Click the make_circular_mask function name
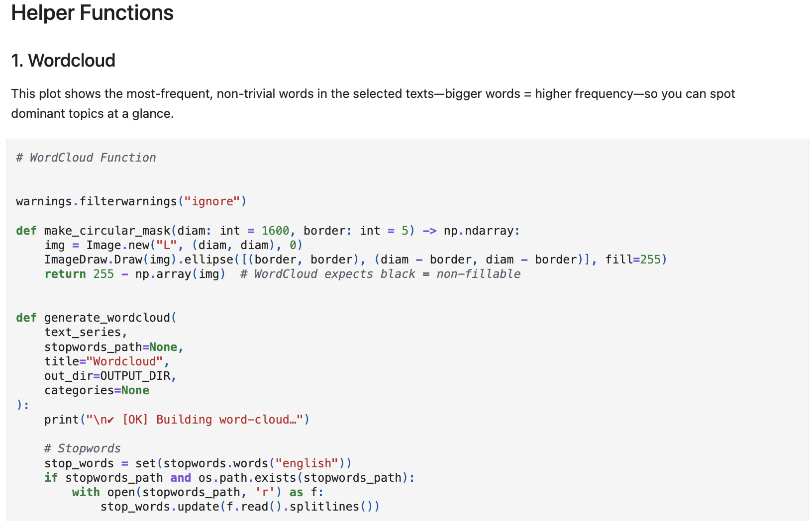 pos(107,231)
